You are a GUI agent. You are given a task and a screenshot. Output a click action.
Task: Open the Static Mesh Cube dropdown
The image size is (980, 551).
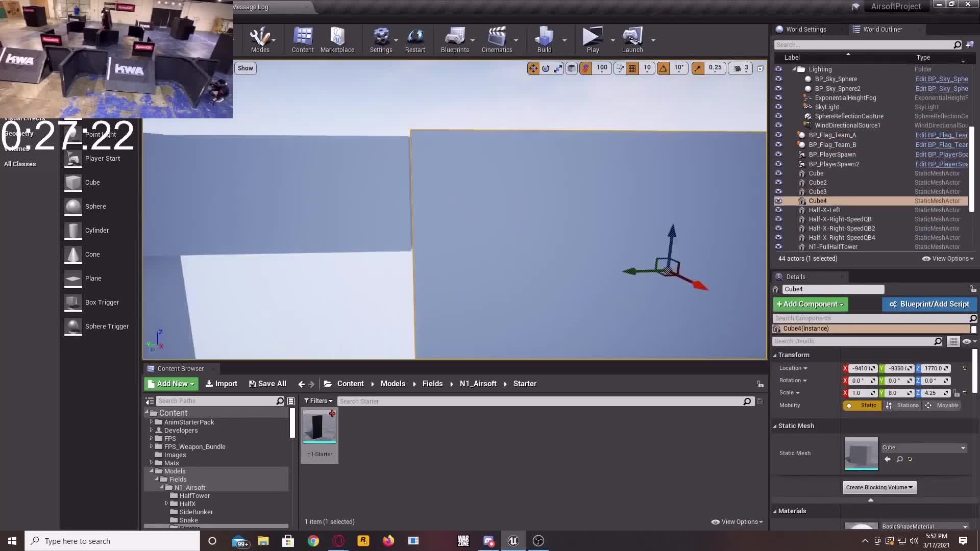(923, 448)
